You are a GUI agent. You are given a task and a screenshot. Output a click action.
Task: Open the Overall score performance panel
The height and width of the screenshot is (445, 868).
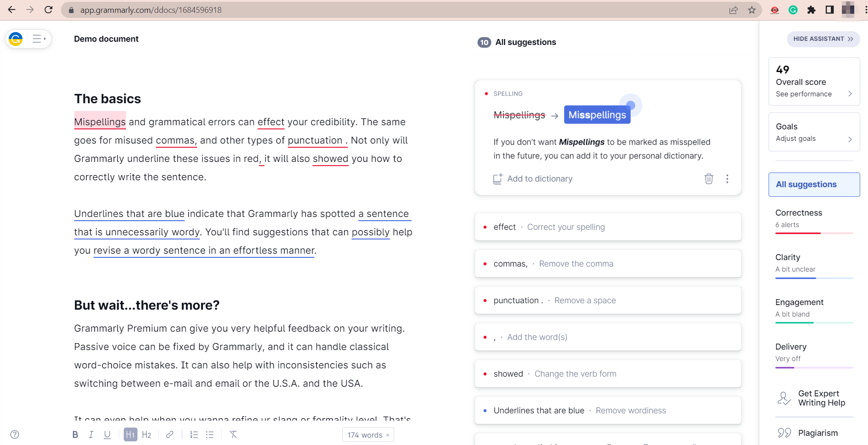pyautogui.click(x=814, y=82)
